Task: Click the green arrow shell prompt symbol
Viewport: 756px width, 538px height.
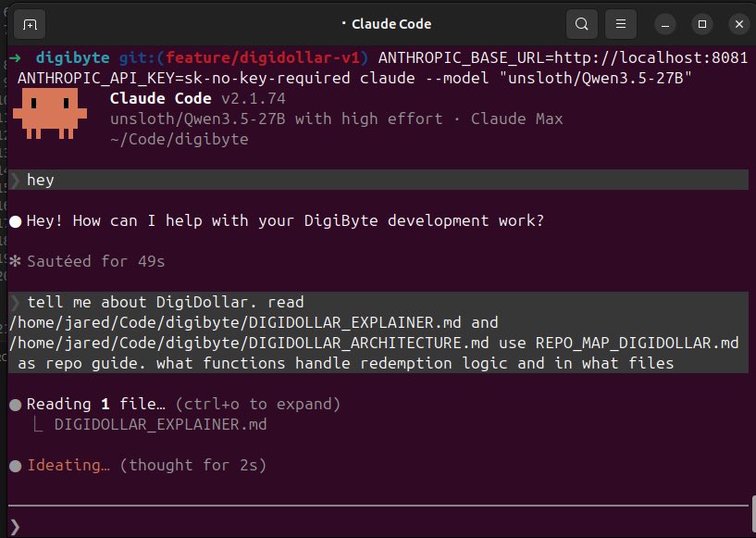Action: (x=15, y=58)
